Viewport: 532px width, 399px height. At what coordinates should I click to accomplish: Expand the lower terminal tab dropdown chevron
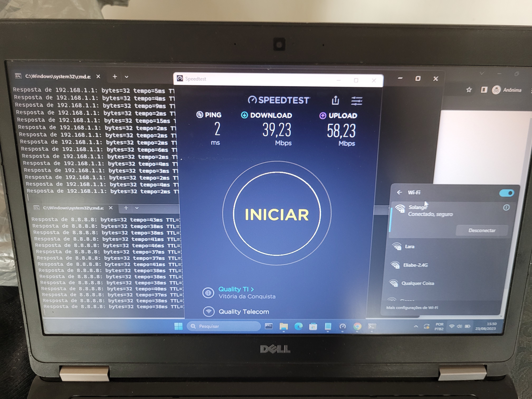click(x=137, y=208)
